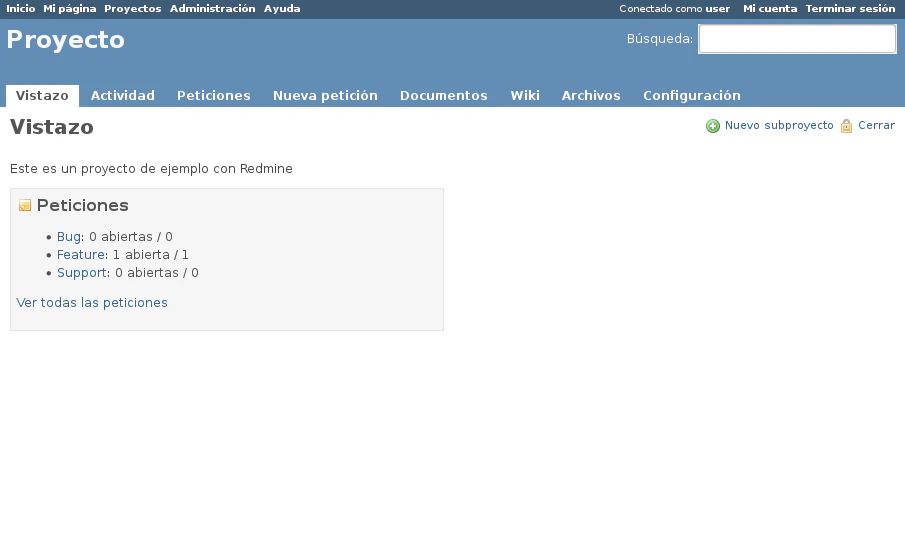
Task: Click the Peticiones ticket icon in box
Action: point(25,206)
